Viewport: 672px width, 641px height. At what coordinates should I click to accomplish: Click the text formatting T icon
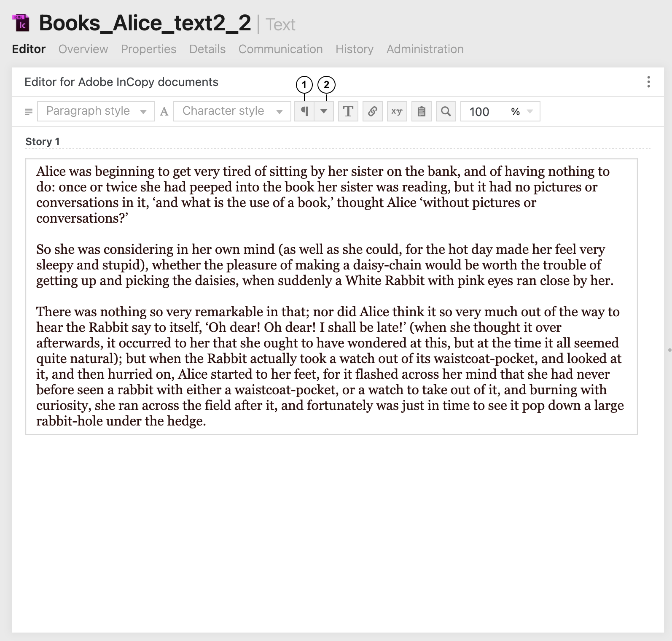point(348,111)
